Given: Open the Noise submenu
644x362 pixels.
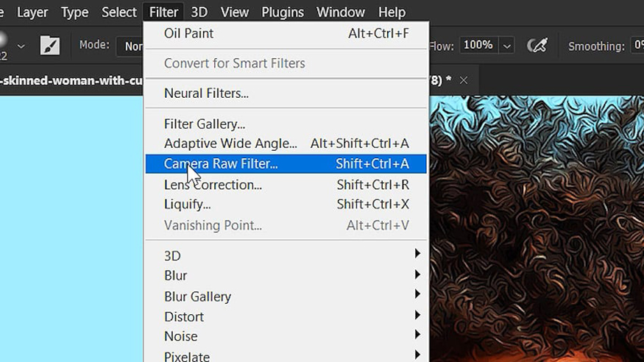Looking at the screenshot, I should point(286,336).
